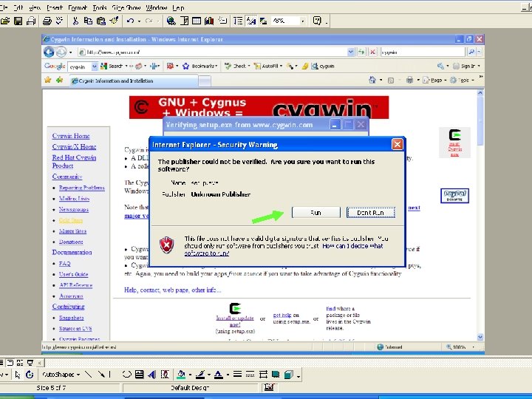Click the Save floppy disk icon

pyautogui.click(x=18, y=21)
